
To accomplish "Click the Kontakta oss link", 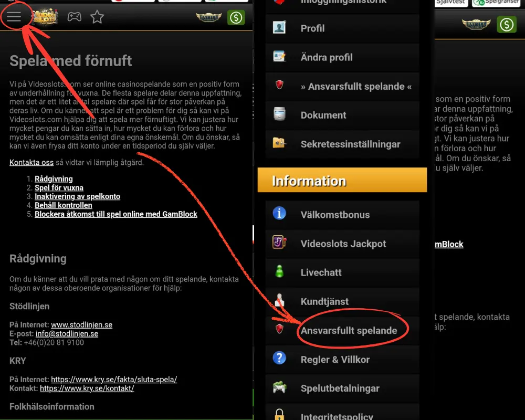I will (31, 162).
